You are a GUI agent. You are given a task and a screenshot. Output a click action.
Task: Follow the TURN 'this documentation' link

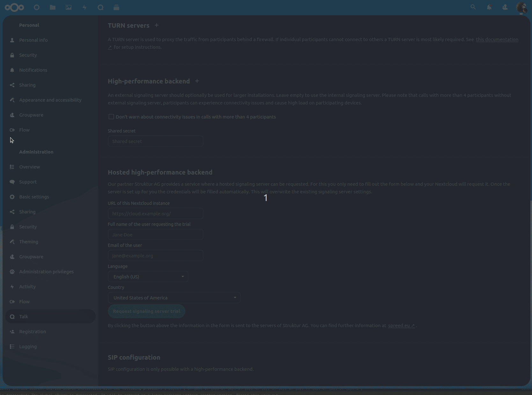(497, 39)
